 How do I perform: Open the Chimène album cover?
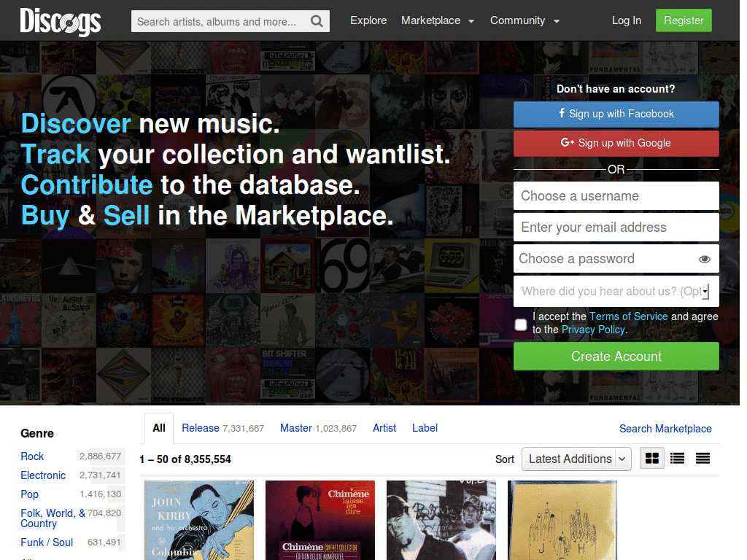320,520
